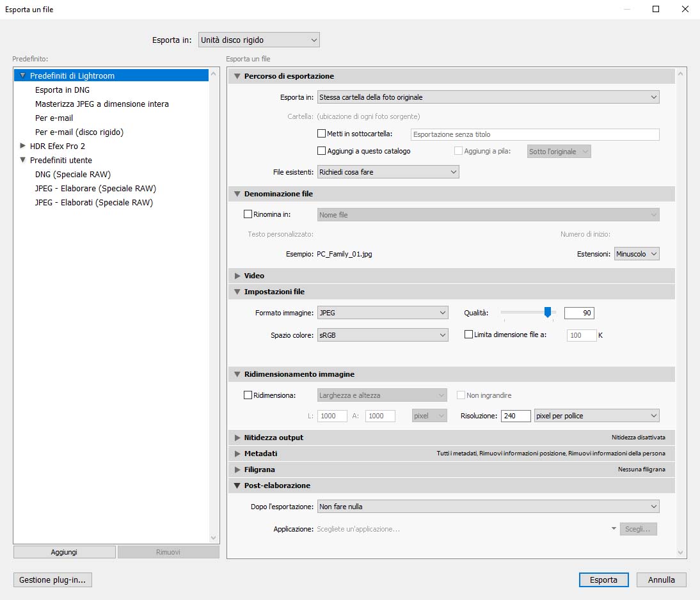Open the File esistenti dropdown

(x=388, y=172)
